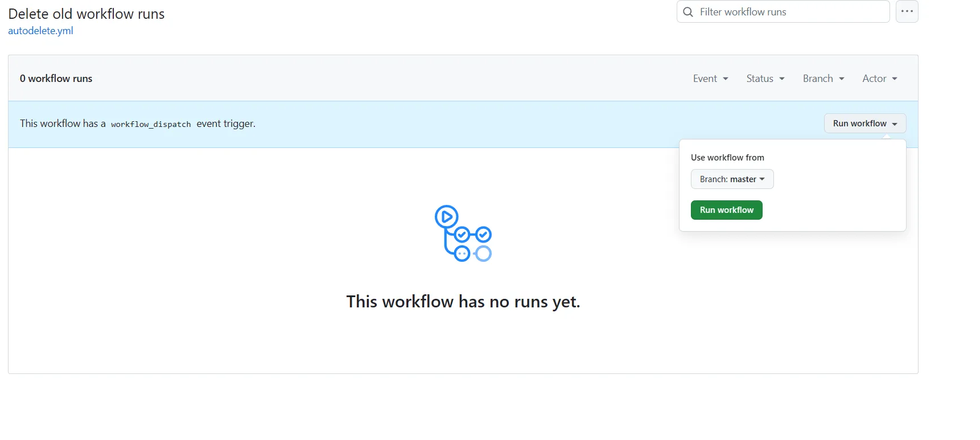
Task: Click the Delete old workflow runs heading
Action: pyautogui.click(x=87, y=14)
